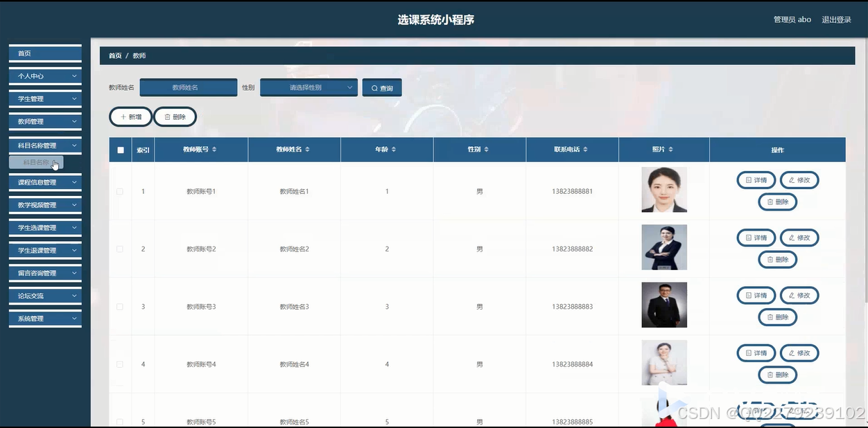The image size is (868, 428).
Task: Click the trash icon on row 3's 删除 button
Action: [x=769, y=316]
